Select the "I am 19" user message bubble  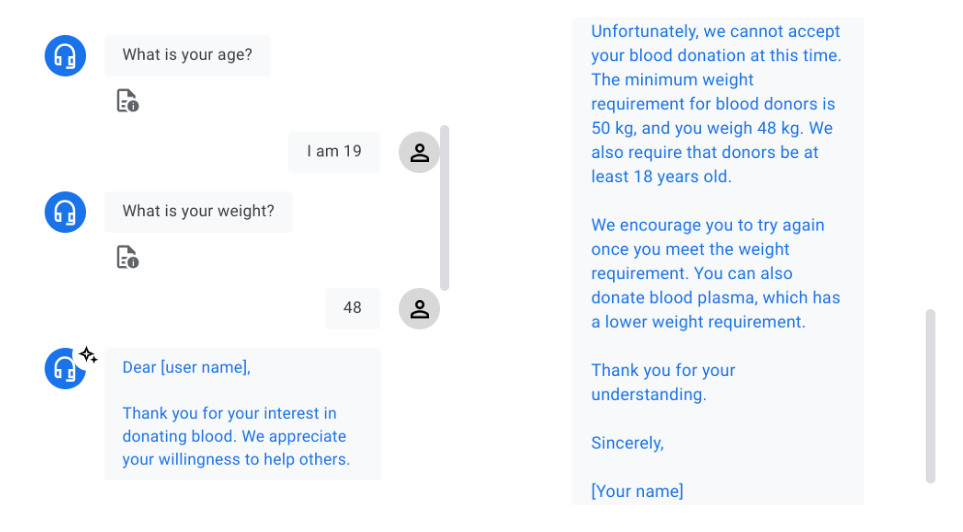coord(334,152)
